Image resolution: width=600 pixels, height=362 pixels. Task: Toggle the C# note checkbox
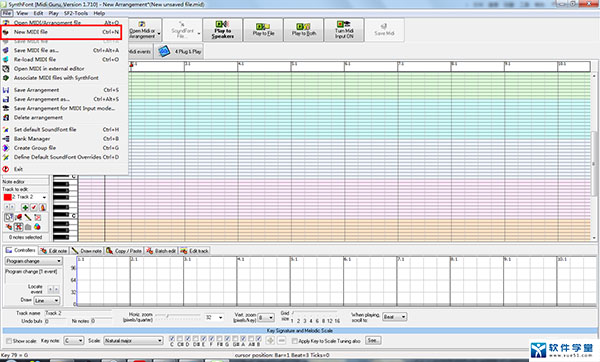click(180, 339)
